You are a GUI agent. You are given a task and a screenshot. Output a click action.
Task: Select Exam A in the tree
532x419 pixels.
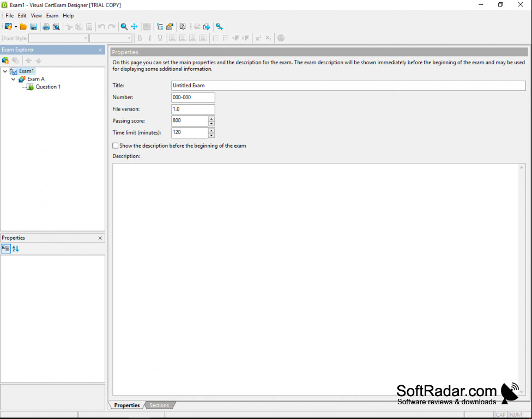point(36,78)
